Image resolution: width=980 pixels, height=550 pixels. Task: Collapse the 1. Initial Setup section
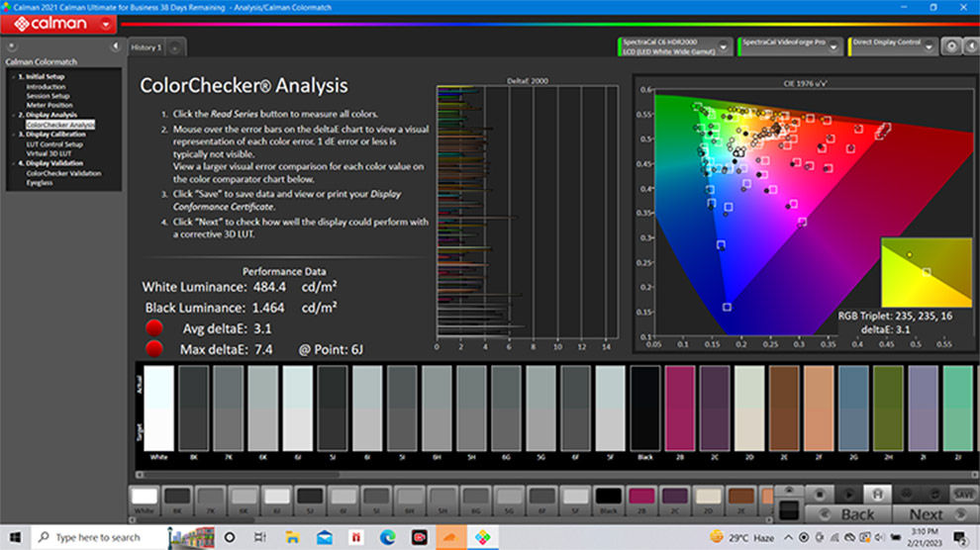(13, 77)
